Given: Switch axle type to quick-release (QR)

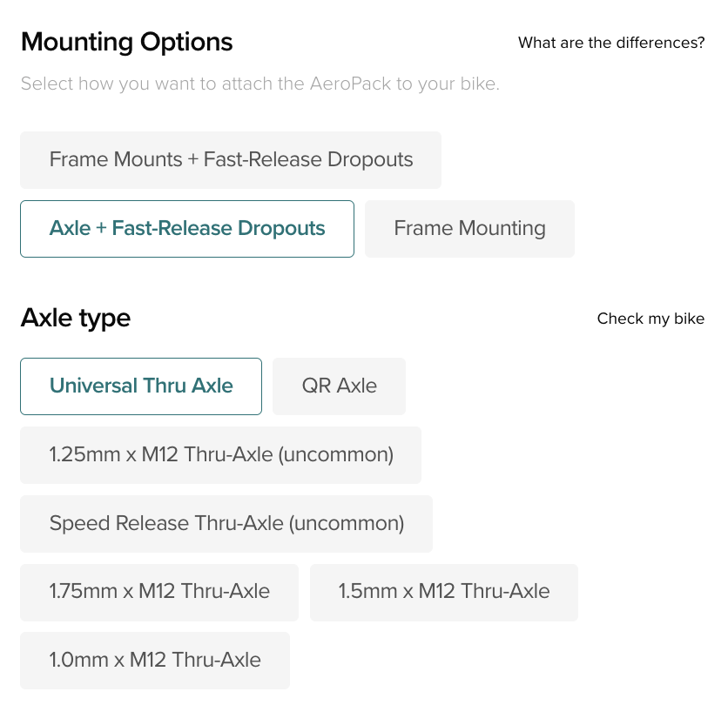Looking at the screenshot, I should point(339,386).
